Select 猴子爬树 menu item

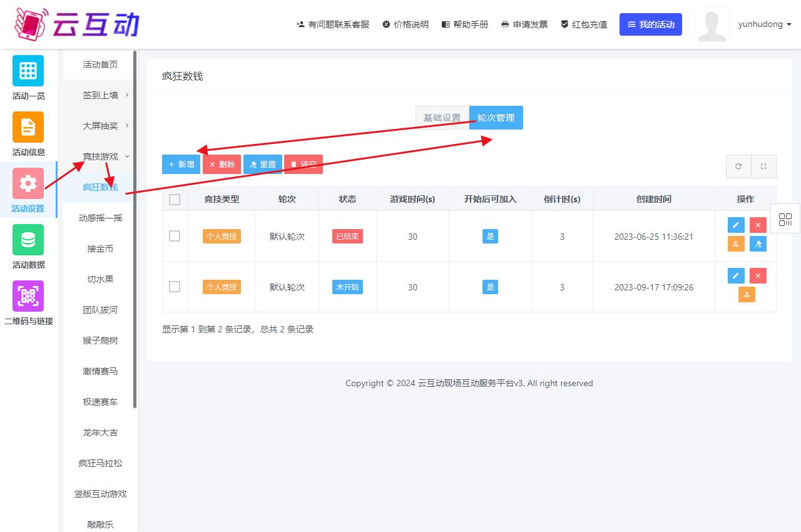(x=100, y=340)
